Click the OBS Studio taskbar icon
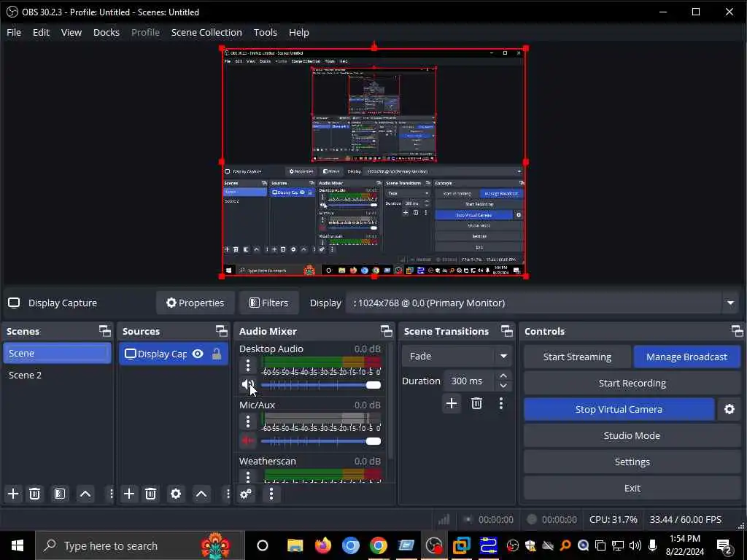Screen dimensions: 747x560 (x=434, y=545)
